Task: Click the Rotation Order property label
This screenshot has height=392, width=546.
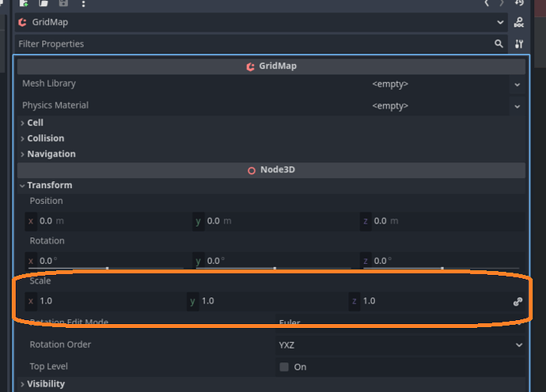Action: point(60,345)
